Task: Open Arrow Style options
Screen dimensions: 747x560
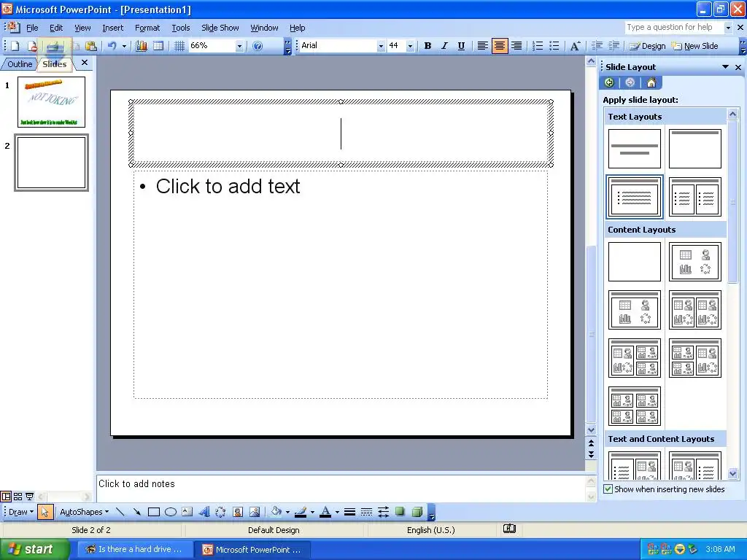Action: tap(383, 512)
